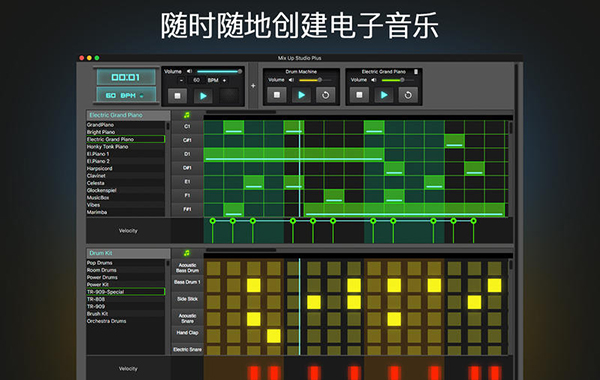The height and width of the screenshot is (380, 600).
Task: Loop the Drum Machine track
Action: 326,95
